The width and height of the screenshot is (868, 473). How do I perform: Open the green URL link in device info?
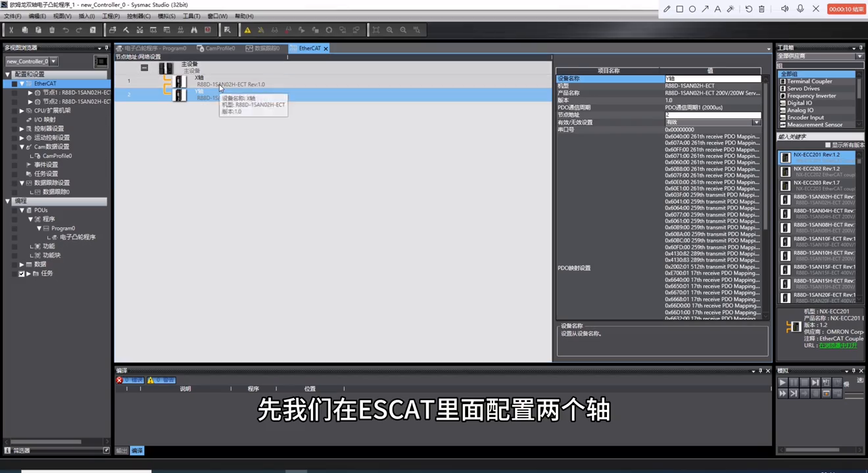tap(838, 346)
